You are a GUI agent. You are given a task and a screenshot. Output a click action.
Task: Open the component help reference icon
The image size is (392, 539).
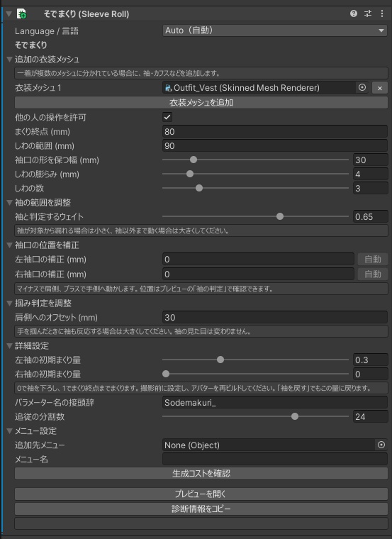(x=354, y=13)
